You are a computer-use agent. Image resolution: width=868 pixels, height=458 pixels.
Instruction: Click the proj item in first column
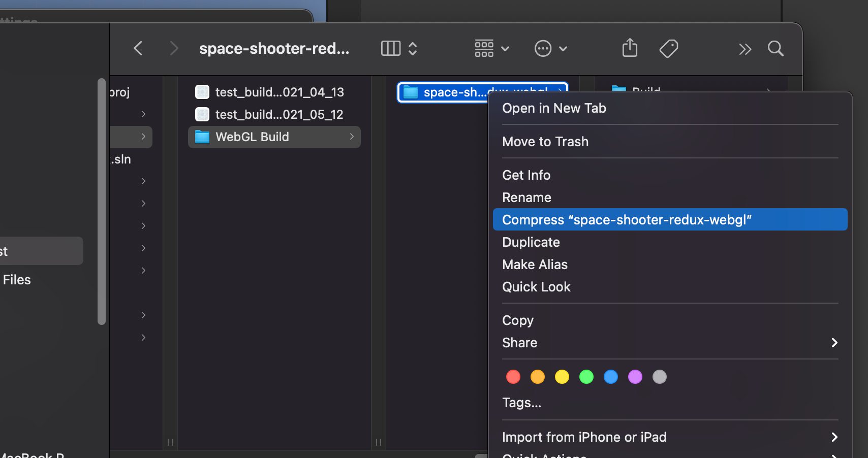click(120, 92)
